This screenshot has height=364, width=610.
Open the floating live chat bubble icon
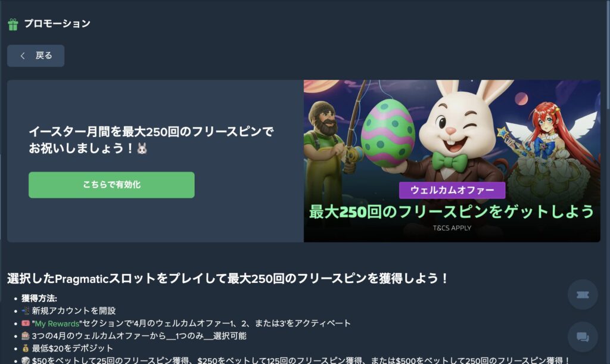click(583, 337)
